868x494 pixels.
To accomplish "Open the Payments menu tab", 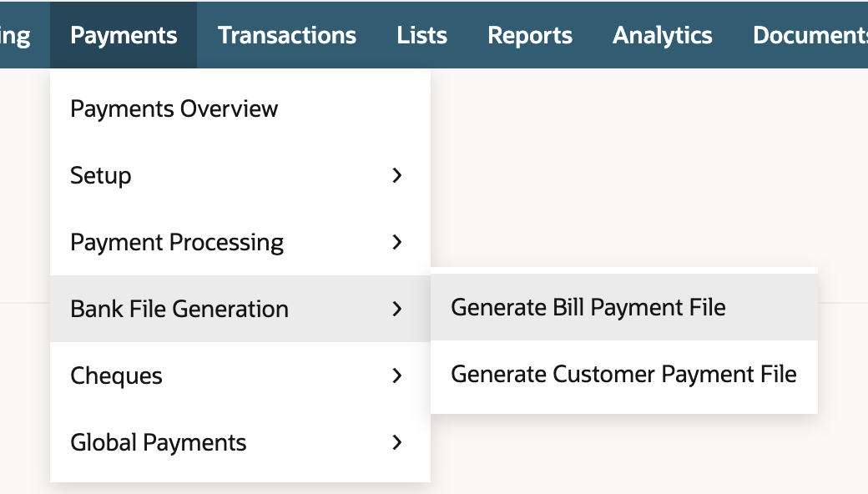I will tap(124, 35).
